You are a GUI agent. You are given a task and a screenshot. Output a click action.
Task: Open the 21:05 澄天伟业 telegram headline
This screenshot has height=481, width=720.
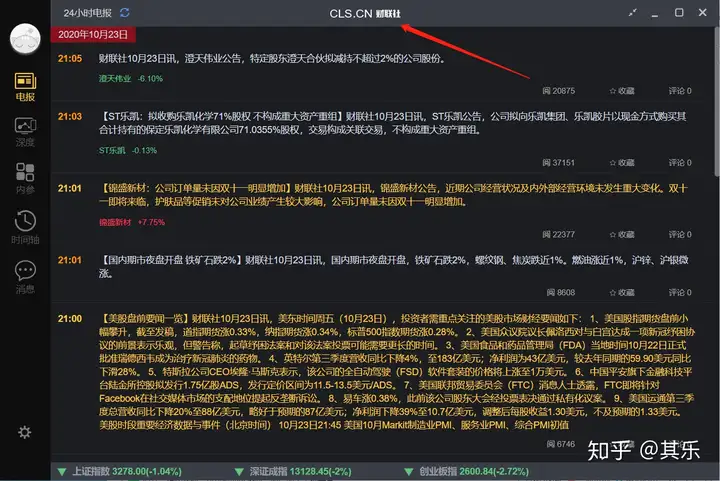[272, 58]
